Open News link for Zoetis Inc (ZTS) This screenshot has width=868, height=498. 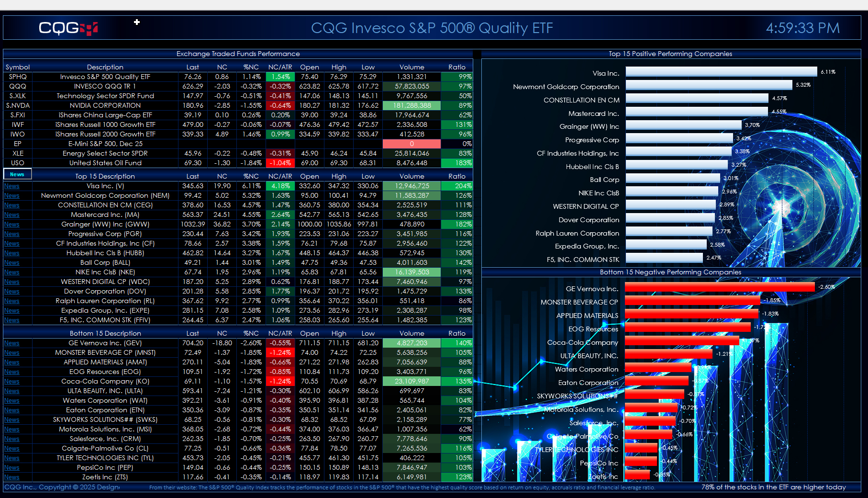[x=12, y=477]
